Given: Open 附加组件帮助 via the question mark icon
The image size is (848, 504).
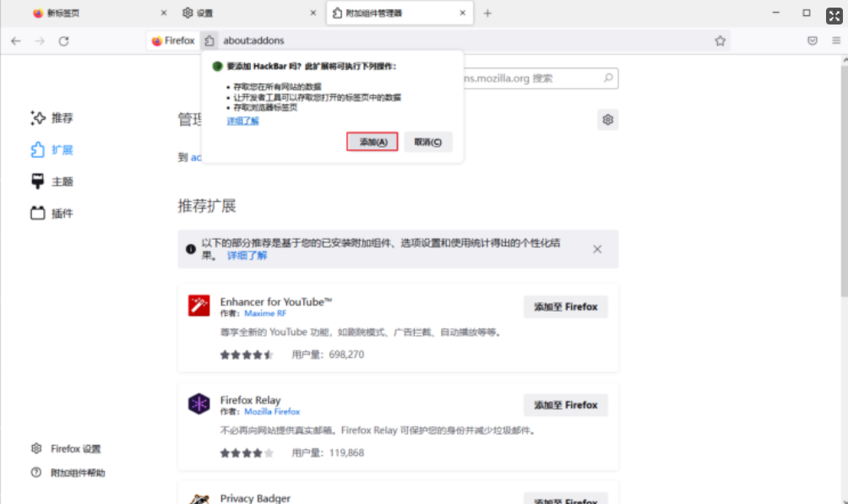Looking at the screenshot, I should (35, 473).
